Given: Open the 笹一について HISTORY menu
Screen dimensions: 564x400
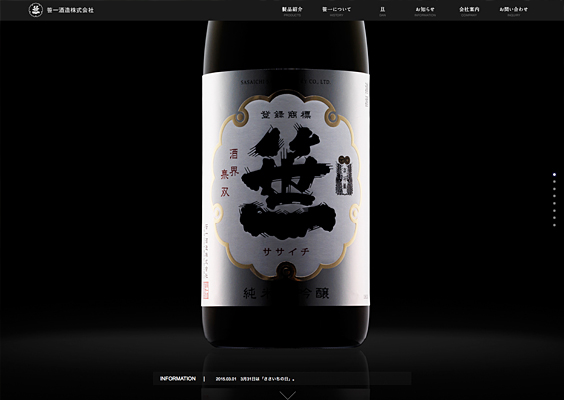Looking at the screenshot, I should coord(336,11).
